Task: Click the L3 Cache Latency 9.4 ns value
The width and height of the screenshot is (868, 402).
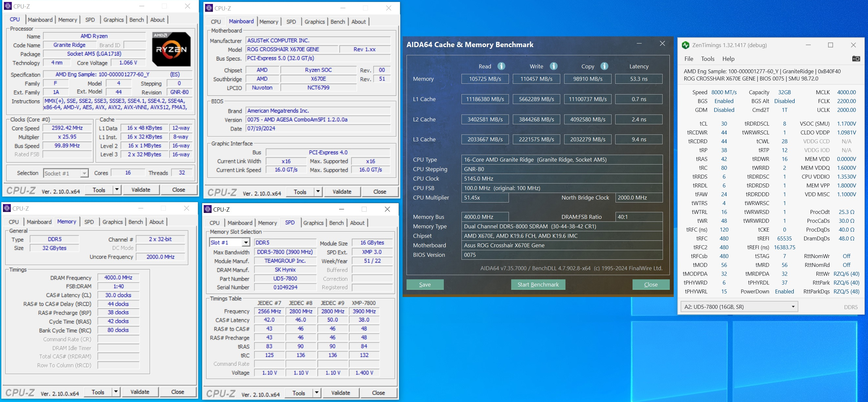Action: point(638,139)
